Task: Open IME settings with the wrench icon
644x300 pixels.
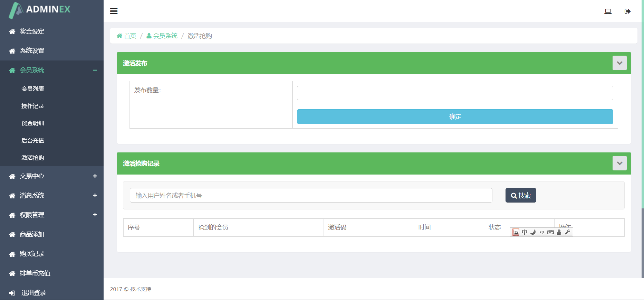Action: [567, 232]
